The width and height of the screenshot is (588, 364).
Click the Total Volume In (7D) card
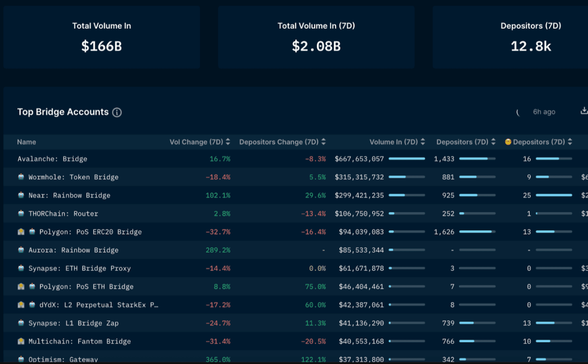(x=316, y=37)
